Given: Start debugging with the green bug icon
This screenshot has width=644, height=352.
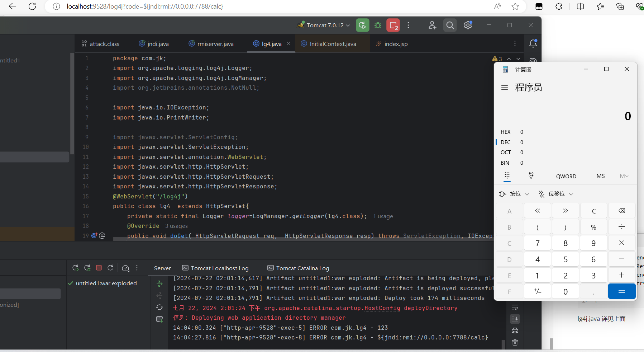Looking at the screenshot, I should pos(378,25).
